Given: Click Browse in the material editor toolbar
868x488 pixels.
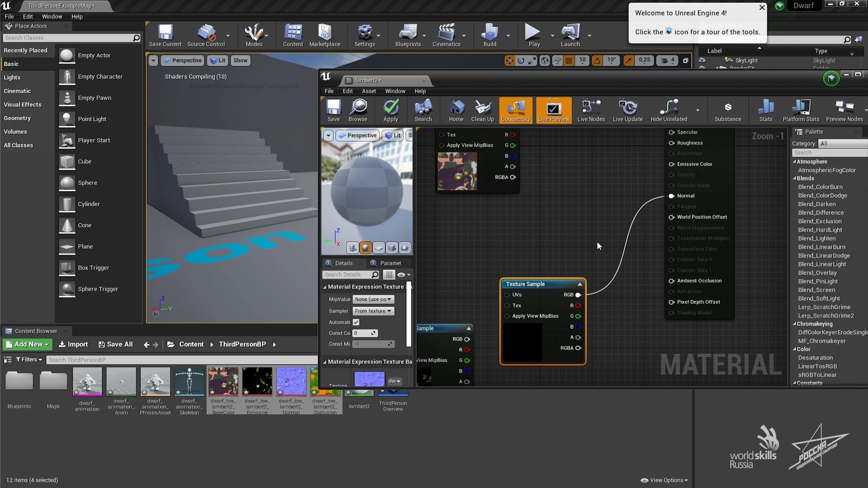Looking at the screenshot, I should [358, 111].
